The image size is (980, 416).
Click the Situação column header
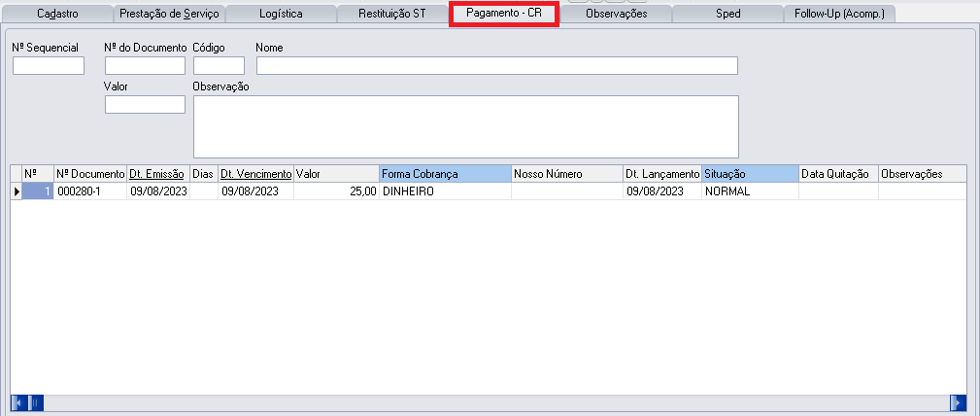point(749,174)
